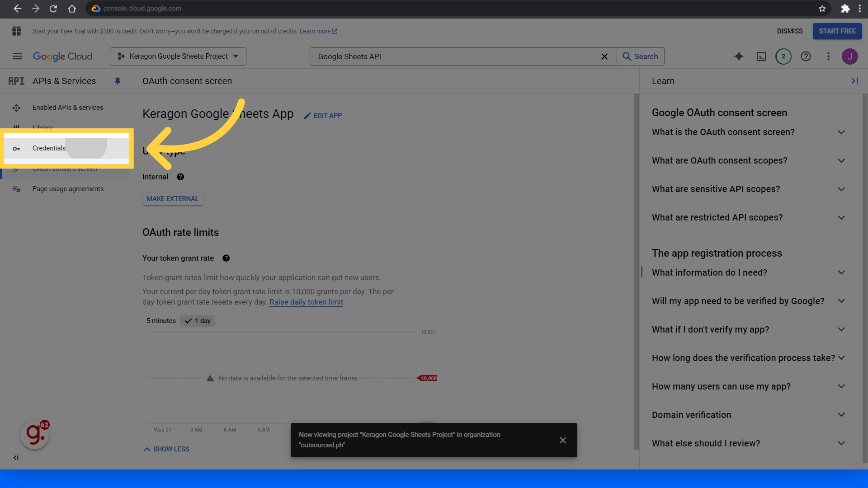Click MAKE EXTERNAL button

click(x=173, y=199)
